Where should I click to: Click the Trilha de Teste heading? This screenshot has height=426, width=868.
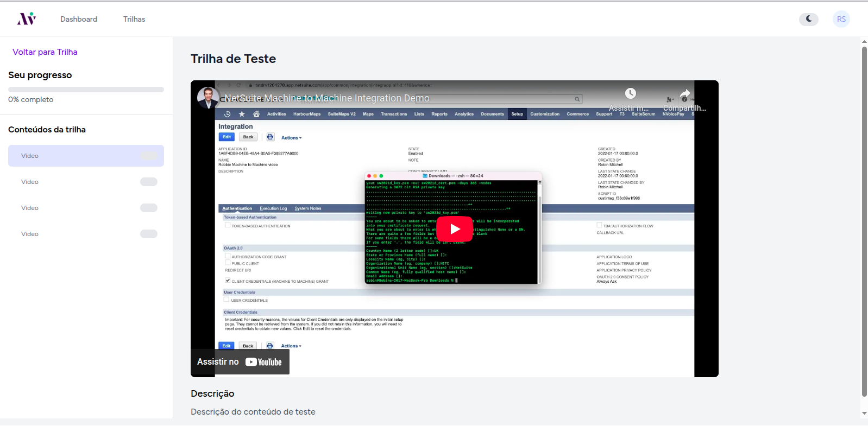pyautogui.click(x=233, y=59)
